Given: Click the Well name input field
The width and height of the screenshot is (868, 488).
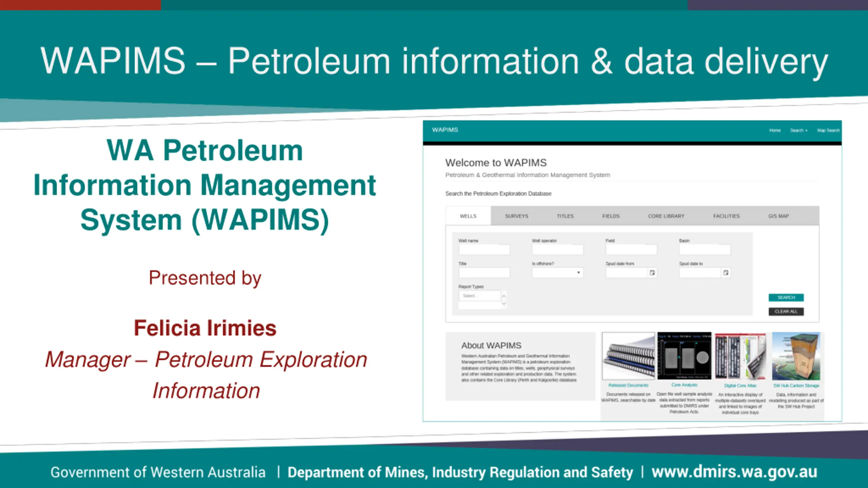Looking at the screenshot, I should 484,250.
